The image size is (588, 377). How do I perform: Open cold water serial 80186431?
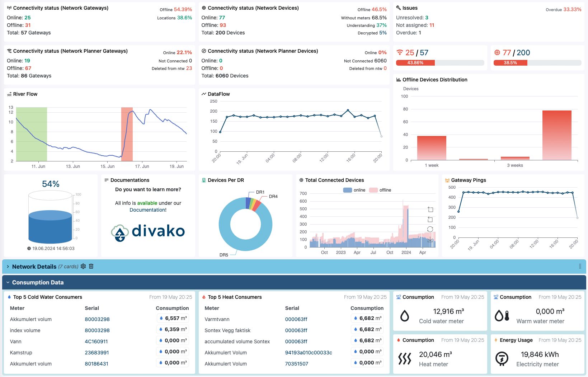(97, 364)
